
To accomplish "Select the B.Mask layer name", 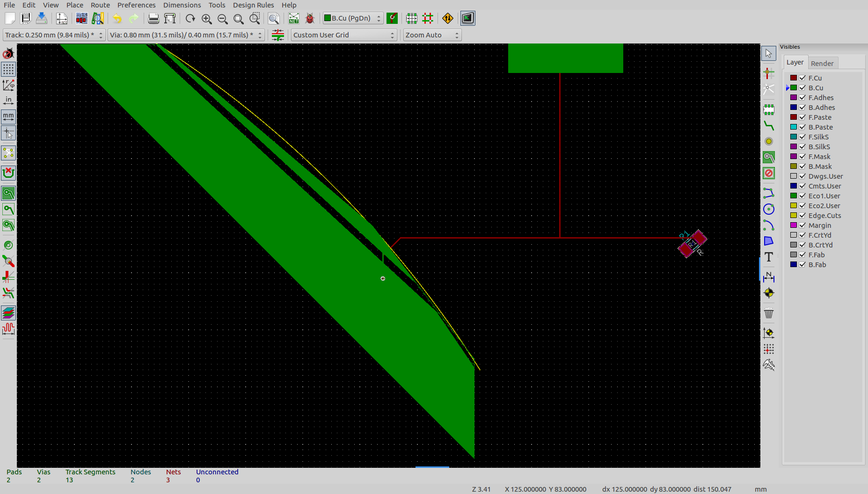I will coord(820,167).
